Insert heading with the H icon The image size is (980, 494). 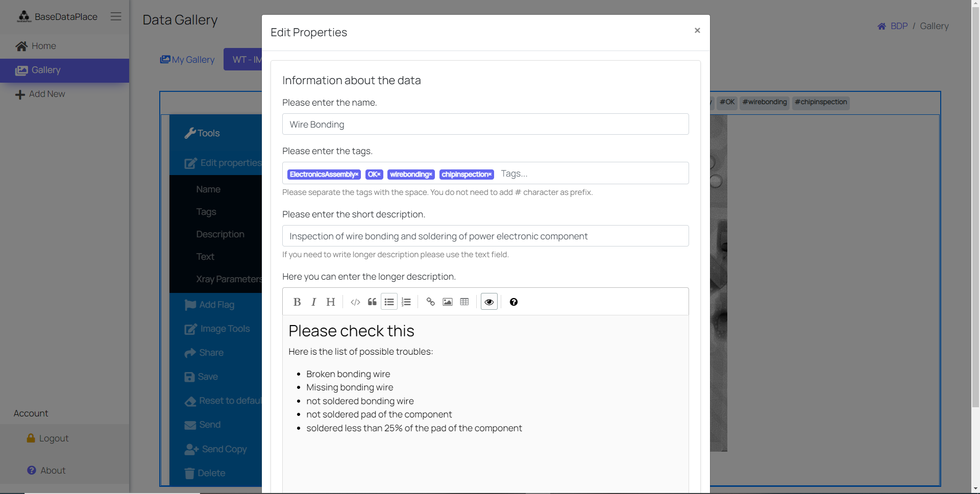331,302
